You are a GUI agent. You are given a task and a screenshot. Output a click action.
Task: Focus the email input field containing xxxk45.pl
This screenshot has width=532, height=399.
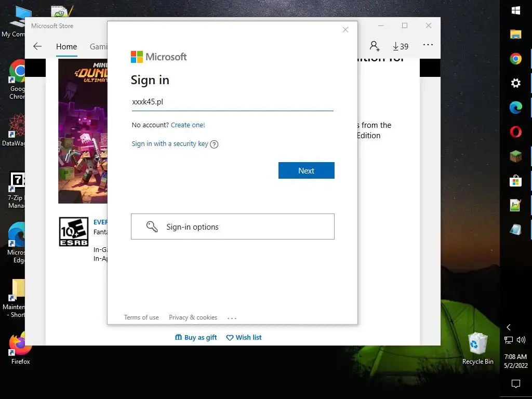click(x=233, y=102)
